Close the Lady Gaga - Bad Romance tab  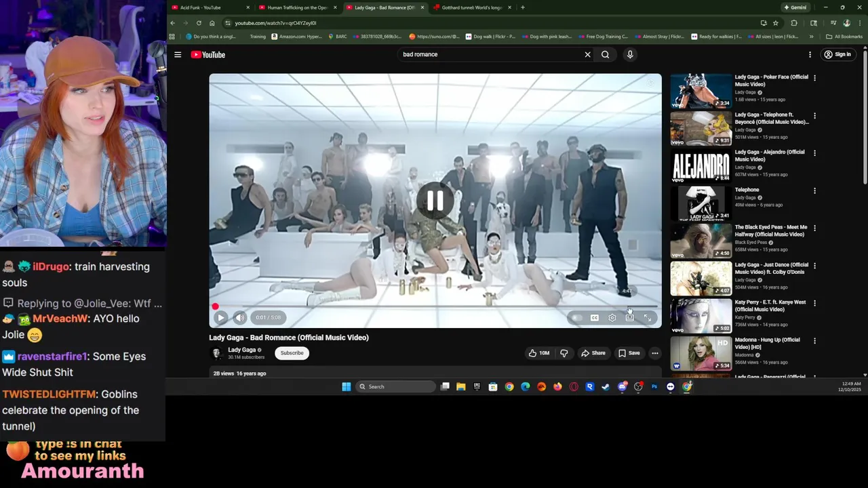pyautogui.click(x=422, y=7)
